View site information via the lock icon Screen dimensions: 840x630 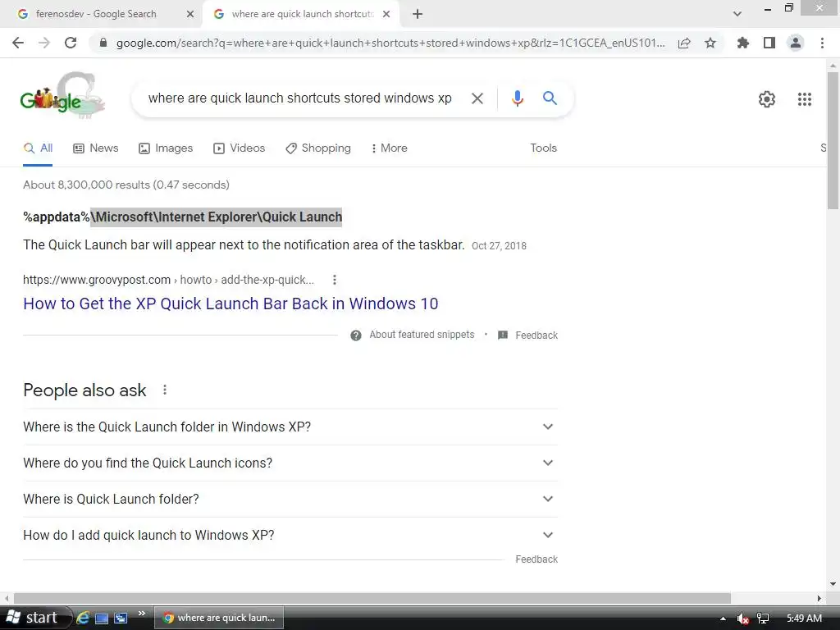(x=103, y=43)
